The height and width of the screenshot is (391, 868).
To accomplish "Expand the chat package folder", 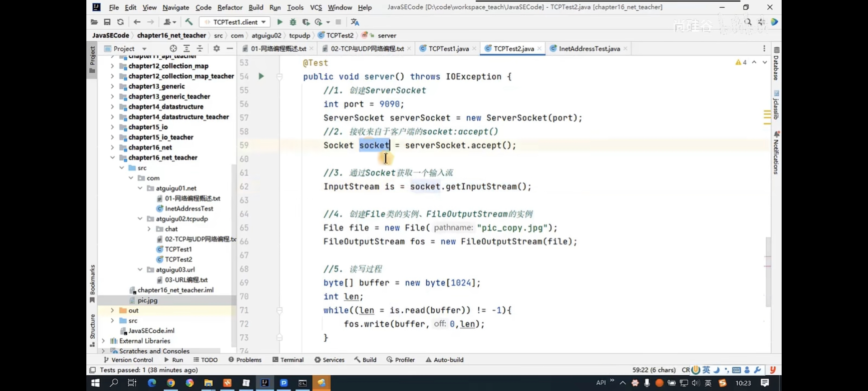I will coord(149,229).
